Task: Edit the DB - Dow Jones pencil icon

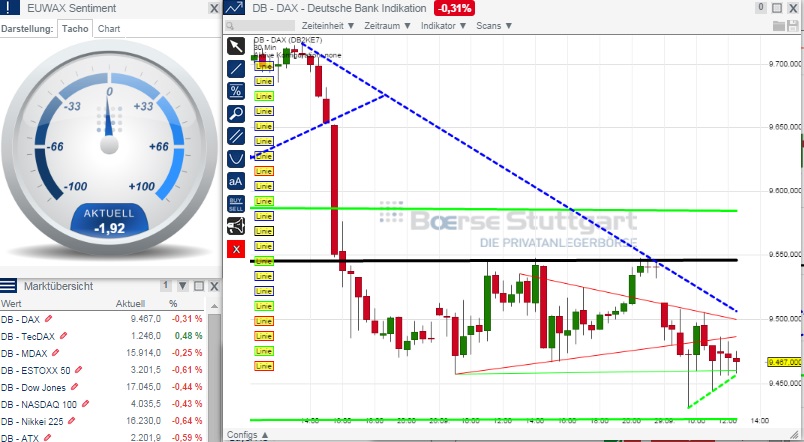Action: click(x=74, y=387)
